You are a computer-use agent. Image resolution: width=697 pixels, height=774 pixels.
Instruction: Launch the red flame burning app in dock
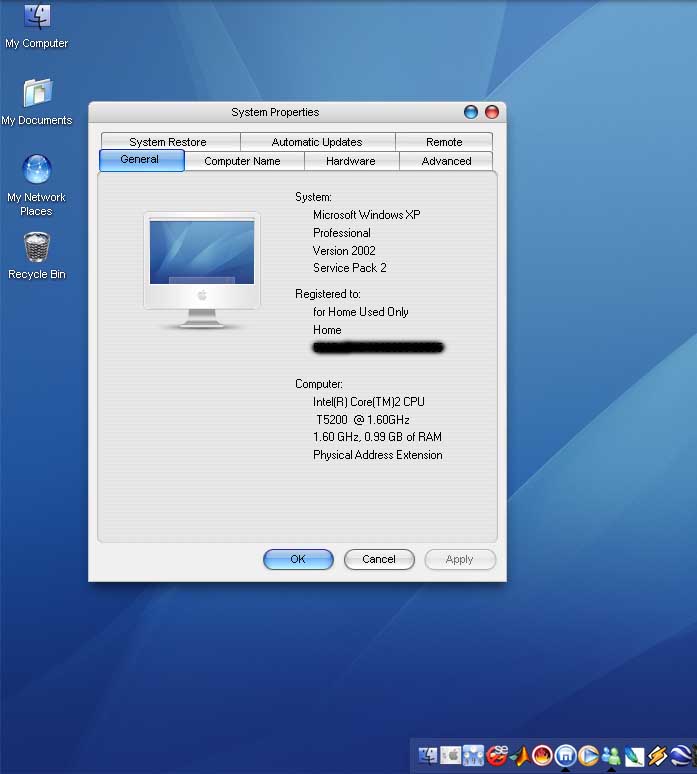(x=542, y=755)
